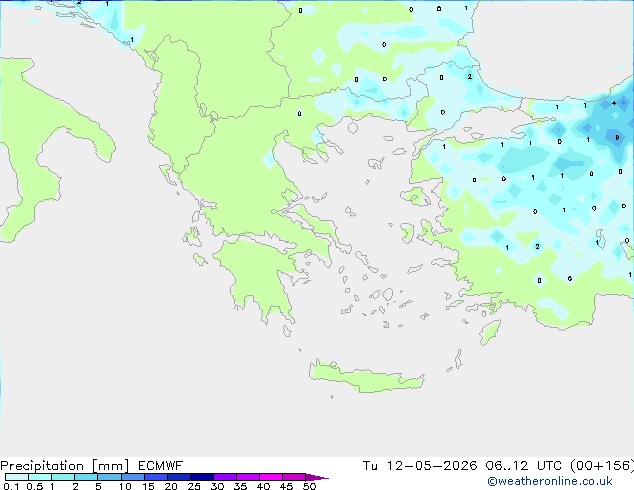
Task: Click the '30' legend scale label
Action: pos(217,486)
